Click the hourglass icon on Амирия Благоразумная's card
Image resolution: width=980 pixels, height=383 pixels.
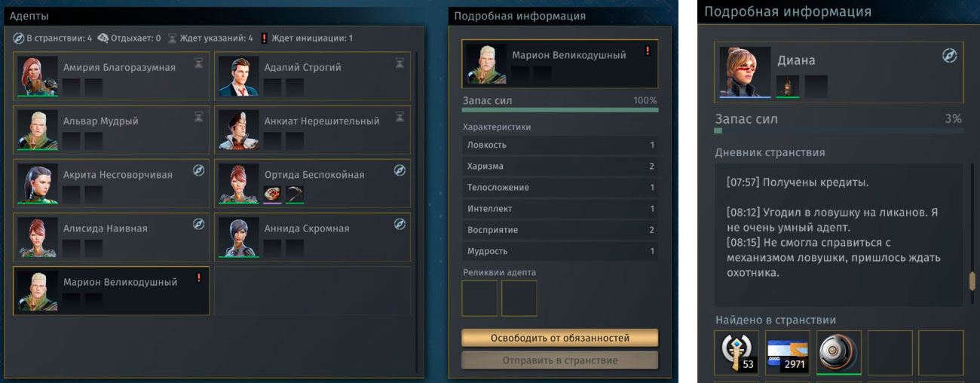click(199, 63)
